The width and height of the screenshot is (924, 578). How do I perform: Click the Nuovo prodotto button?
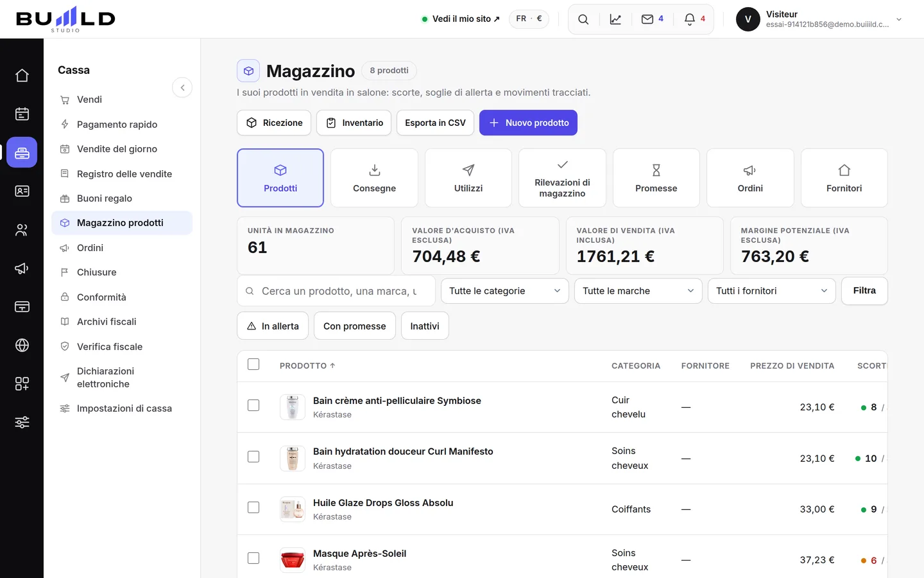point(528,123)
